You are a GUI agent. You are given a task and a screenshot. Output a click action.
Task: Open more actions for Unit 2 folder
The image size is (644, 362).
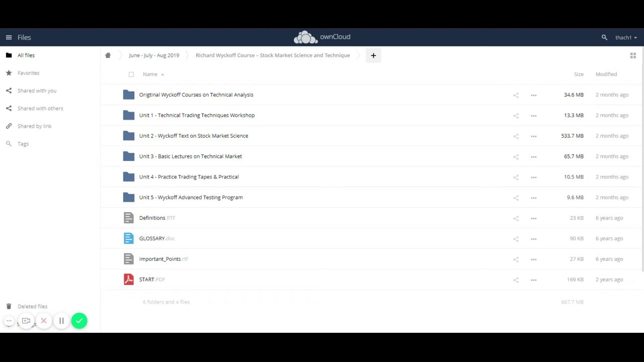533,136
